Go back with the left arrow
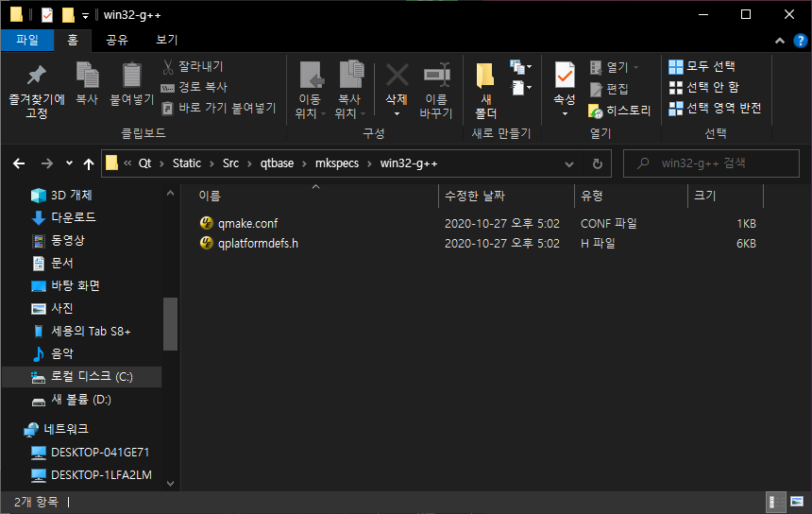Image resolution: width=812 pixels, height=514 pixels. click(19, 163)
